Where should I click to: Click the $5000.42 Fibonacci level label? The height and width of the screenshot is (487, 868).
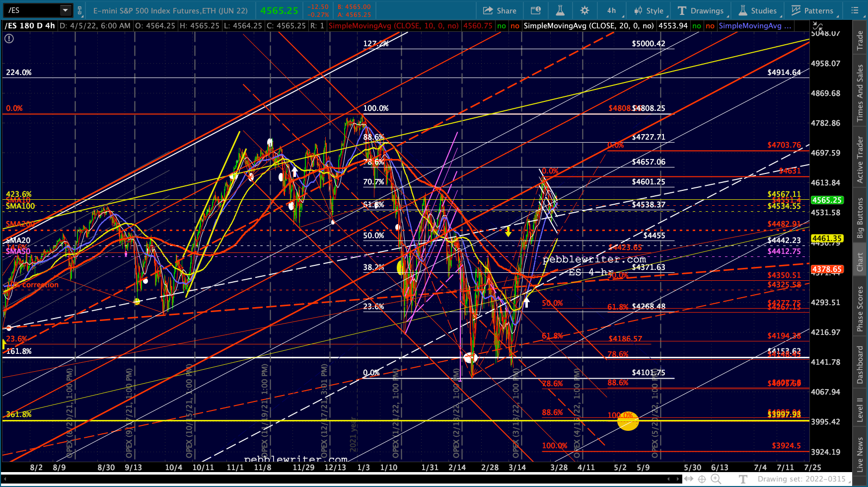[x=649, y=44]
